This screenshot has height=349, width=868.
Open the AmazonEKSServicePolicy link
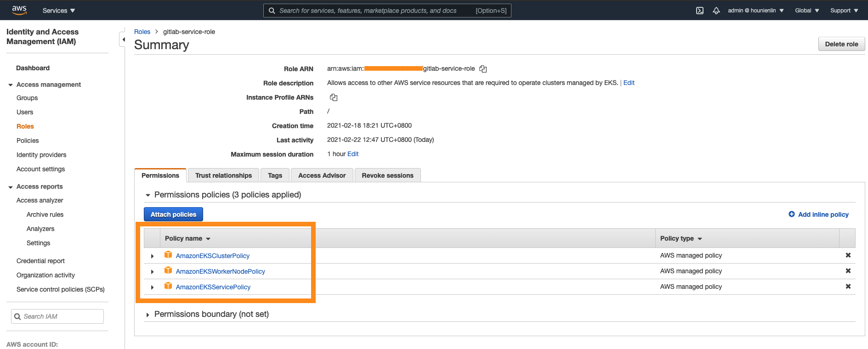point(213,287)
